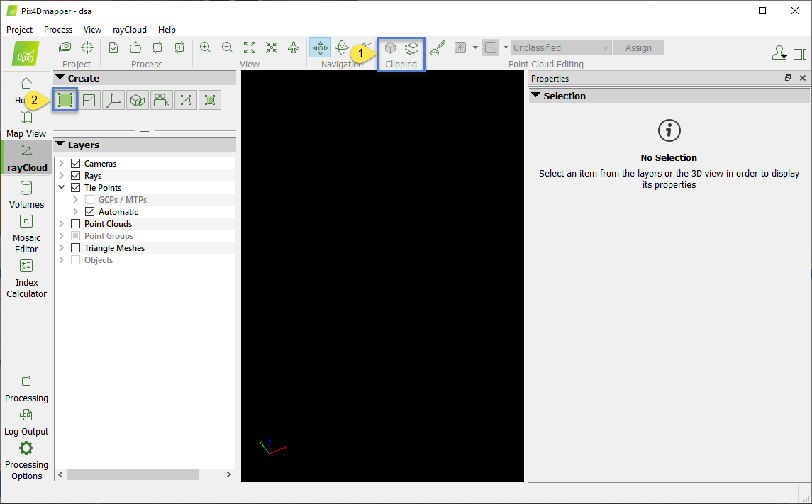This screenshot has height=504, width=812.
Task: Uncheck the Cameras layer checkbox
Action: [76, 164]
